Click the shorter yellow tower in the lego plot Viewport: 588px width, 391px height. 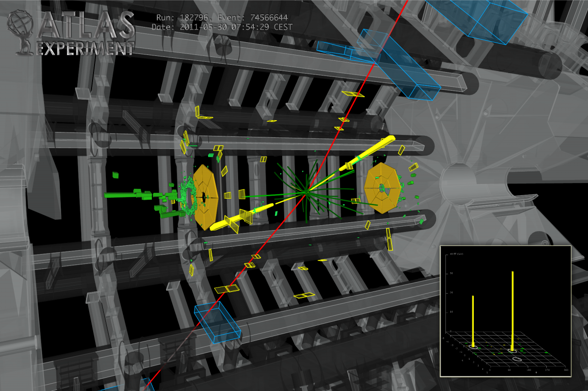click(x=473, y=320)
